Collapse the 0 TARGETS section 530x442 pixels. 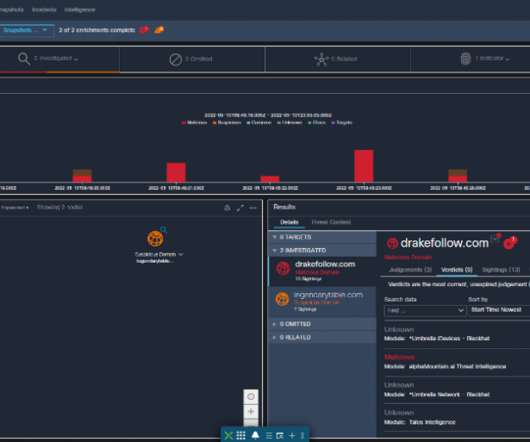(x=322, y=237)
